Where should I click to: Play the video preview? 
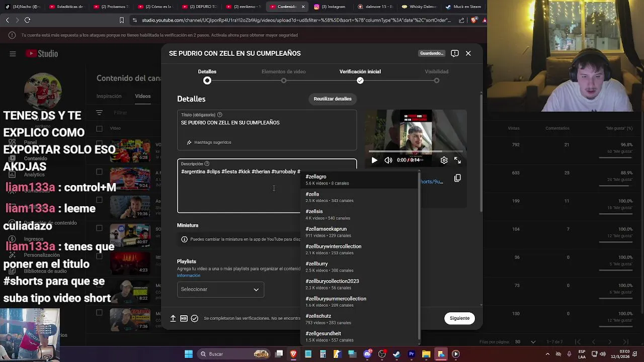374,160
